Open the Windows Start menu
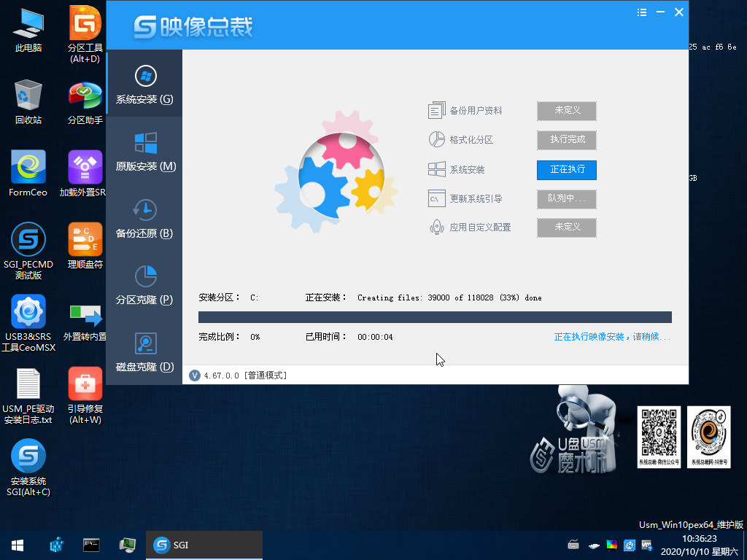The width and height of the screenshot is (747, 560). [x=16, y=545]
